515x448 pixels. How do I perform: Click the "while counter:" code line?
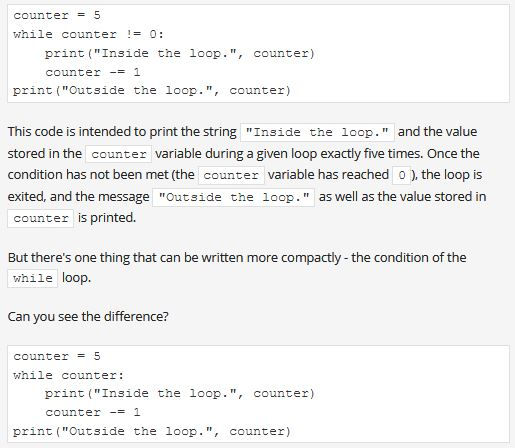pyautogui.click(x=68, y=375)
